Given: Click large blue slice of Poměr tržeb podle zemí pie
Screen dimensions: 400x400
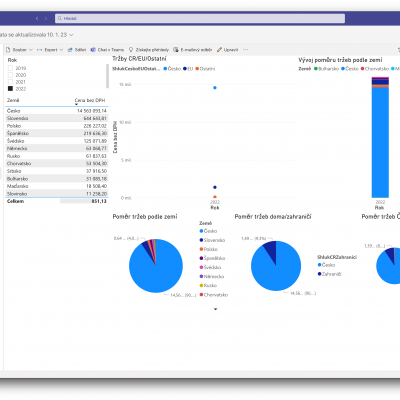Looking at the screenshot, I should coord(157,275).
